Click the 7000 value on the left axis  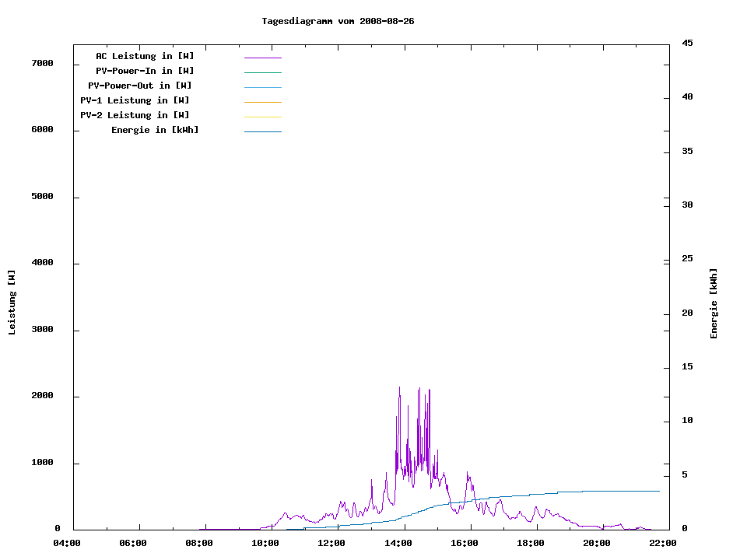point(41,63)
